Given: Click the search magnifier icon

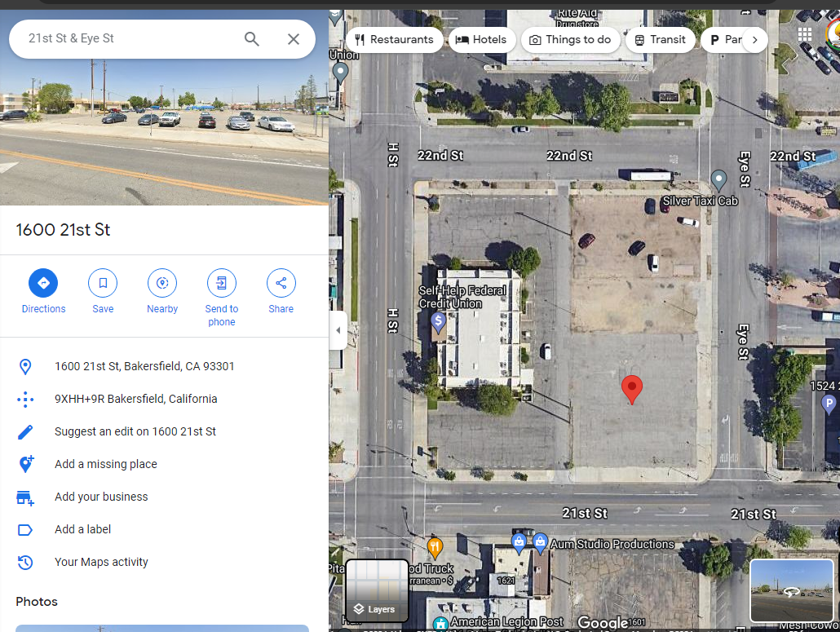Looking at the screenshot, I should click(x=252, y=38).
